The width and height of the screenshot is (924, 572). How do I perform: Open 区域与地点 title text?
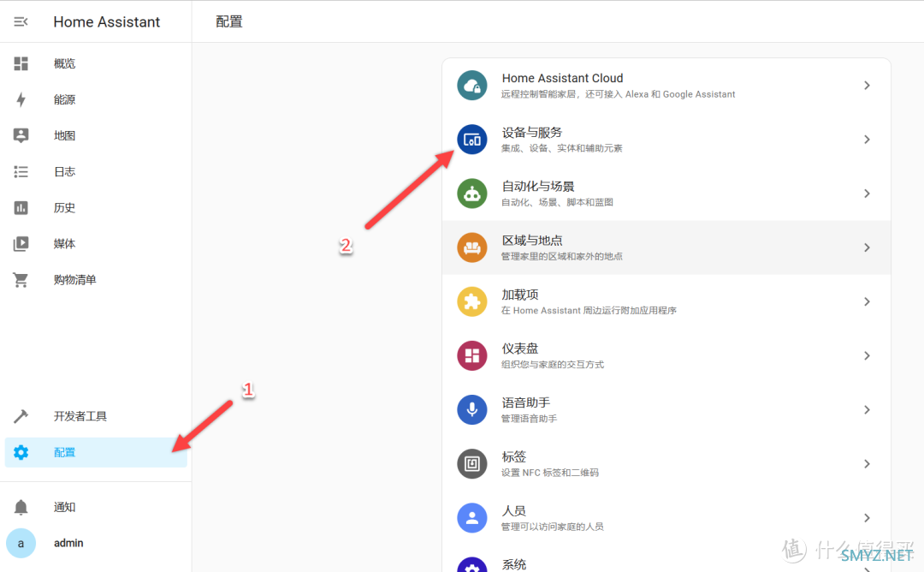pos(531,240)
